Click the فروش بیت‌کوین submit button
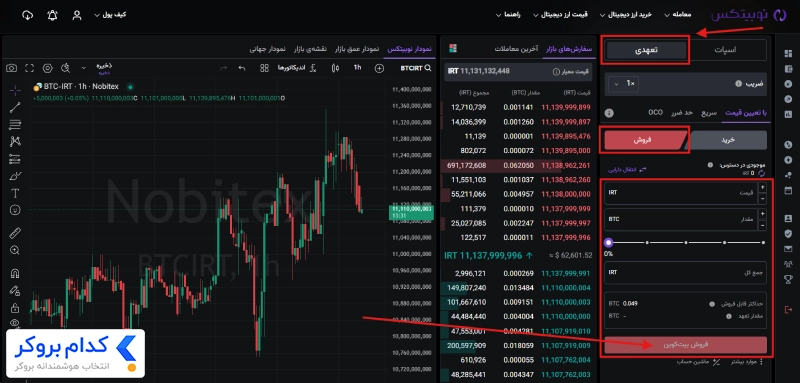The width and height of the screenshot is (800, 383). pyautogui.click(x=685, y=345)
